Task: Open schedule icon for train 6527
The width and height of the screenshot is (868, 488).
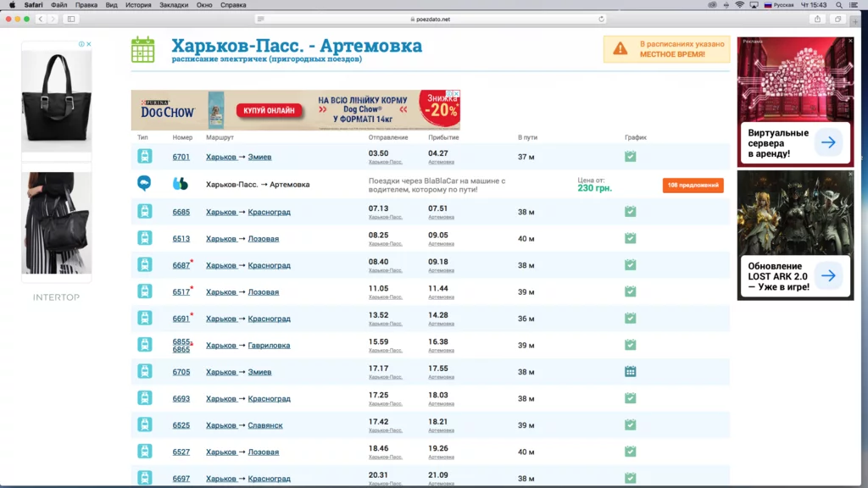Action: [630, 452]
